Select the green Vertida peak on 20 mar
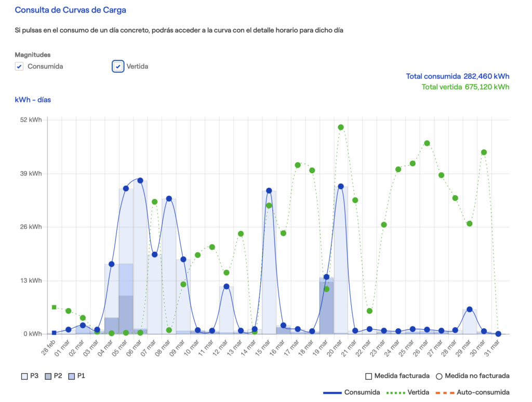This screenshot has height=402, width=532. (341, 127)
